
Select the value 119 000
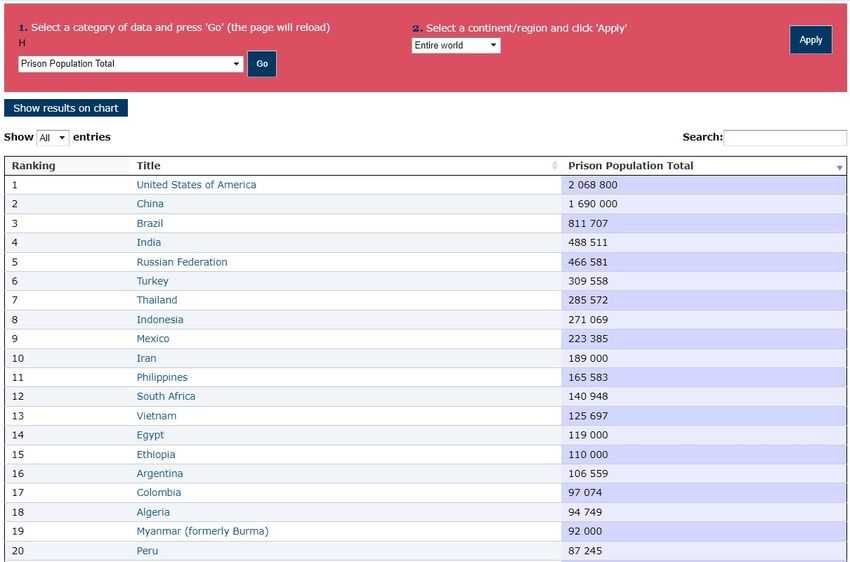pyautogui.click(x=588, y=435)
